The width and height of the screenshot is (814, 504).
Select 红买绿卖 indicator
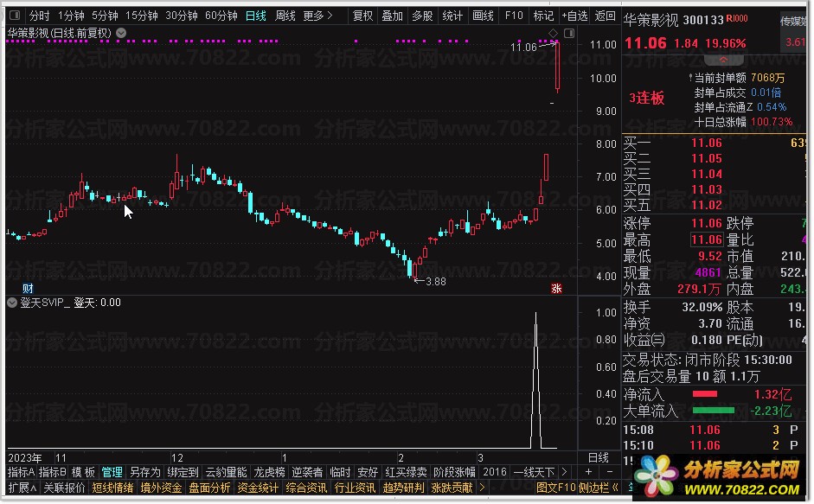tap(406, 472)
